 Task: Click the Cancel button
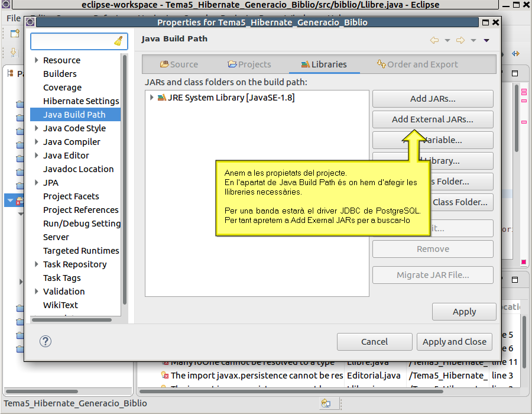[x=374, y=342]
